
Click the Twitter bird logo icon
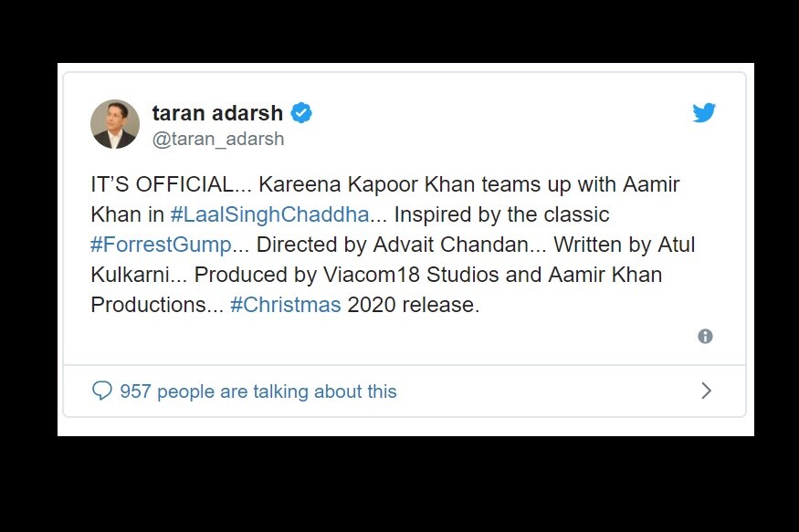[x=704, y=112]
